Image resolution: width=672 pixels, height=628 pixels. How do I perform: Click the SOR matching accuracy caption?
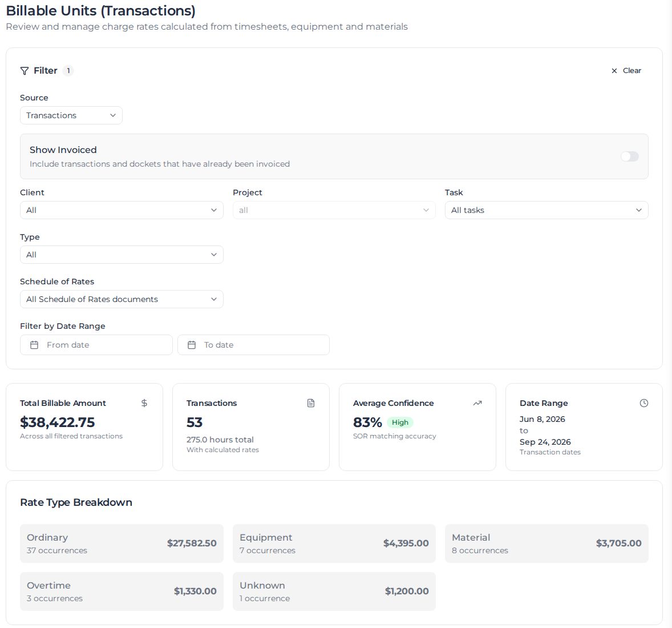394,436
